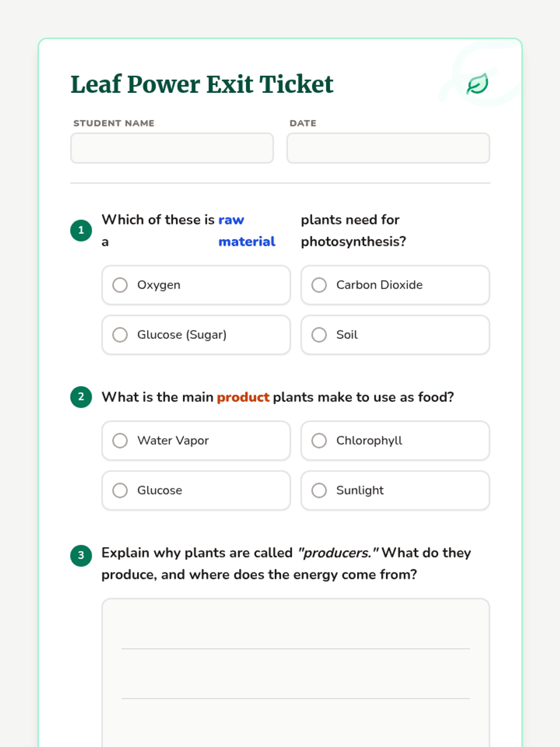Screen dimensions: 560x747
Task: Click the question 1 number badge
Action: point(81,230)
